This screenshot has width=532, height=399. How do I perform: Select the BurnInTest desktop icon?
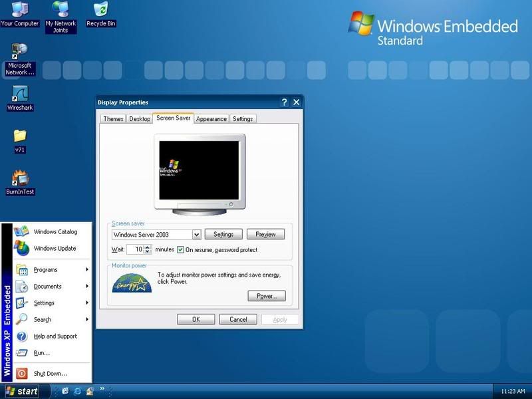(x=20, y=180)
